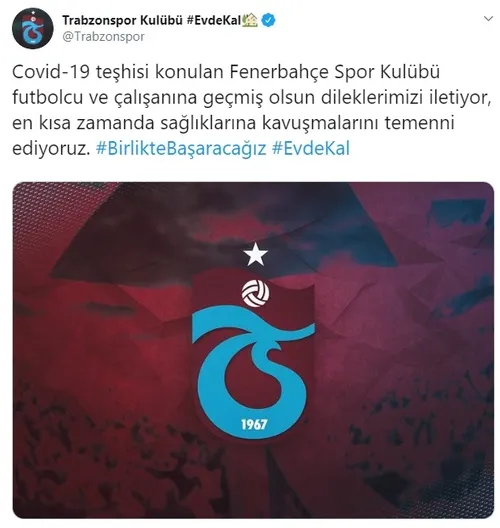Click the 1967 year on the crest
This screenshot has width=500, height=528.
254,424
